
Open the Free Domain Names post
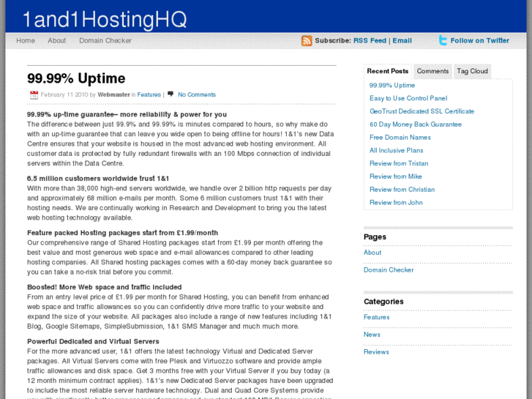click(x=400, y=137)
